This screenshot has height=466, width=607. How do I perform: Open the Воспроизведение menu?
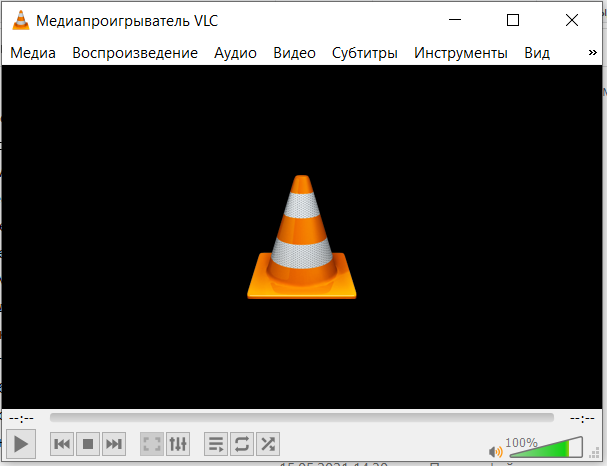pyautogui.click(x=135, y=53)
